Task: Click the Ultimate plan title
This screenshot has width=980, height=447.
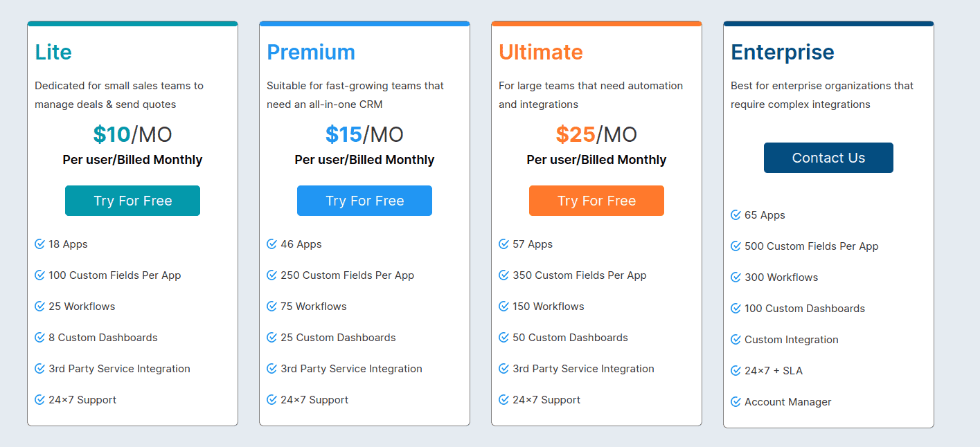Action: click(541, 52)
